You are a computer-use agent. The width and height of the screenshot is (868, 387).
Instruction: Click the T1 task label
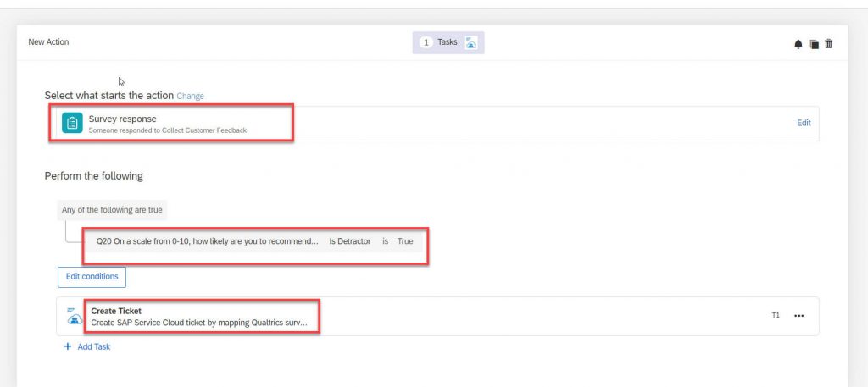coord(776,316)
